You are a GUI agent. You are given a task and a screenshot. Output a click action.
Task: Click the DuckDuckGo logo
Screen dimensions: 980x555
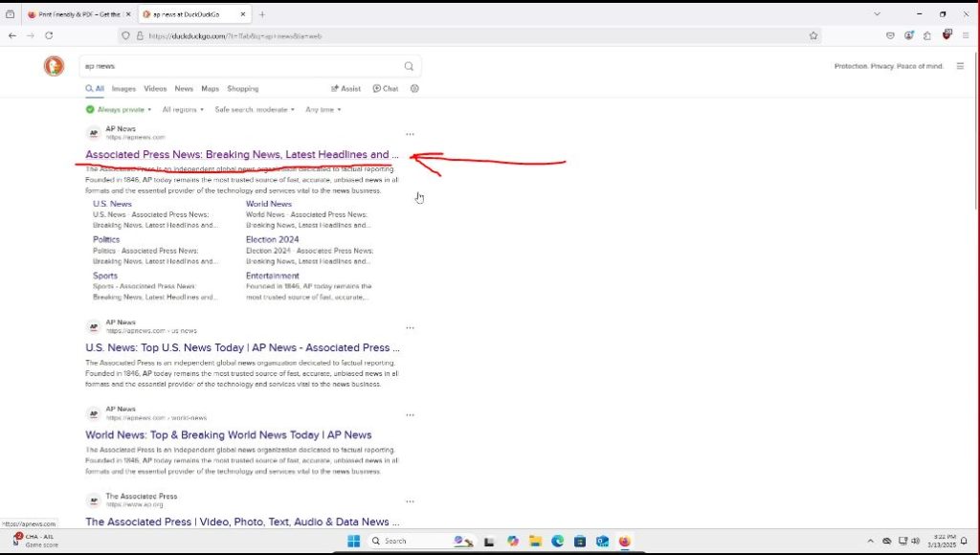pos(54,66)
